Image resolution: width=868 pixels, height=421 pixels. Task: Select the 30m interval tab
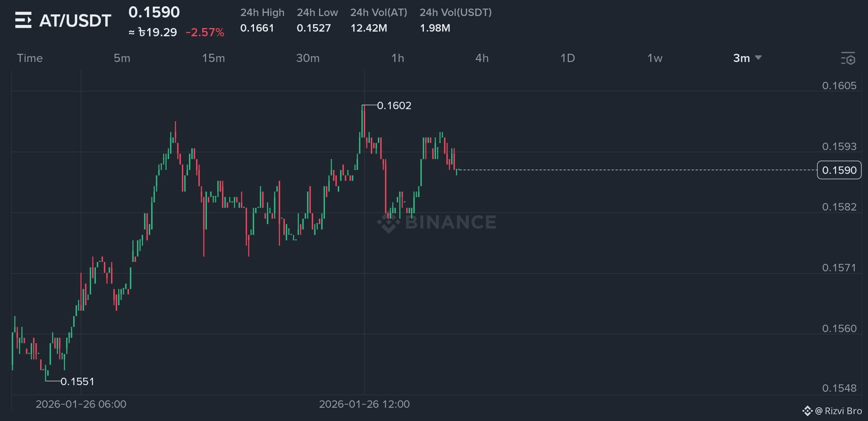(x=308, y=58)
